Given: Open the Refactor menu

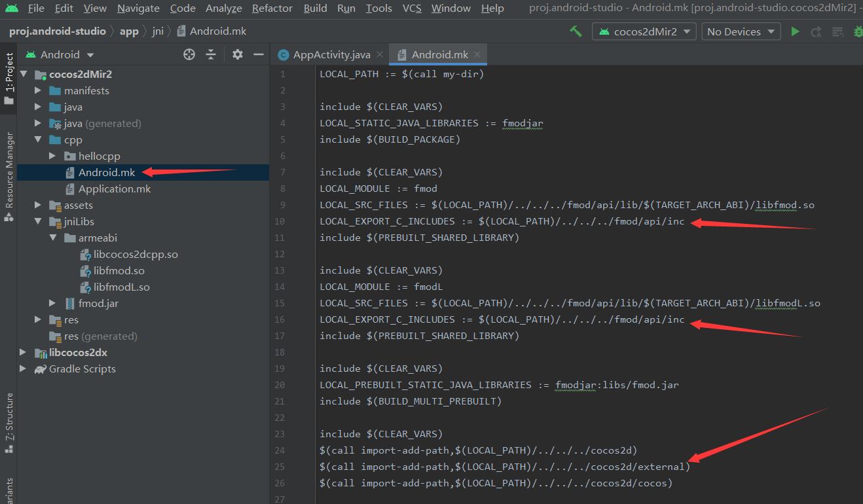Looking at the screenshot, I should 272,9.
